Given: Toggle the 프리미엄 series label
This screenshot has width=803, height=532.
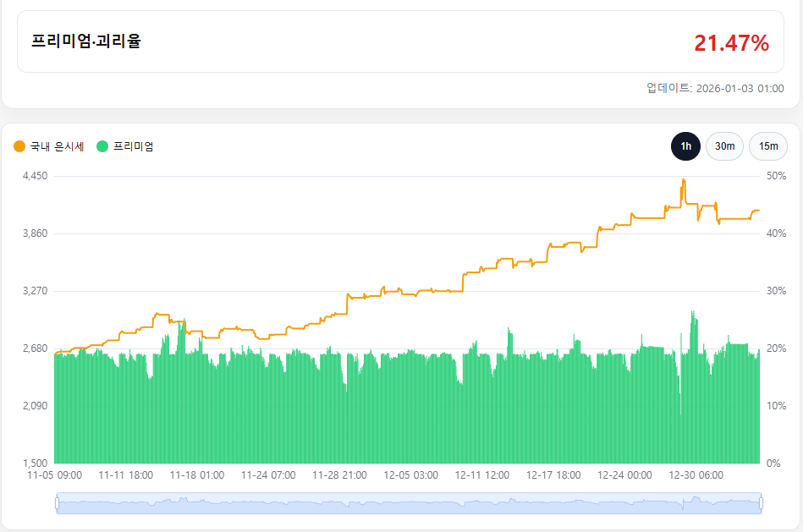Looking at the screenshot, I should pos(133,146).
